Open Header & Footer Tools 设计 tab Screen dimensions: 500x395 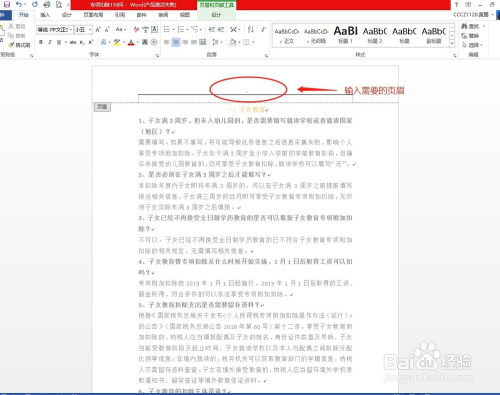216,15
